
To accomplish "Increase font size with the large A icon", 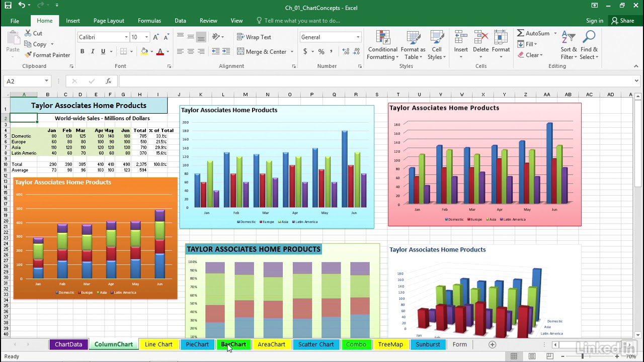I will pyautogui.click(x=156, y=37).
